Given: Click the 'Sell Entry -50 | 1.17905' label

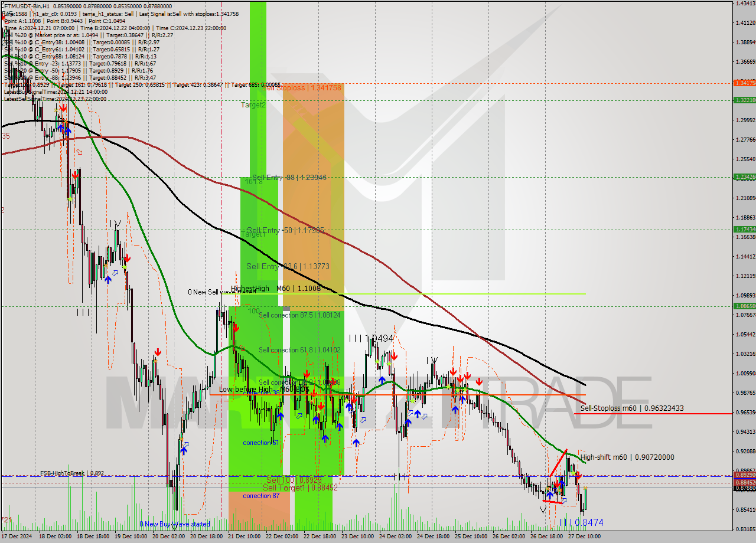Looking at the screenshot, I should 285,230.
